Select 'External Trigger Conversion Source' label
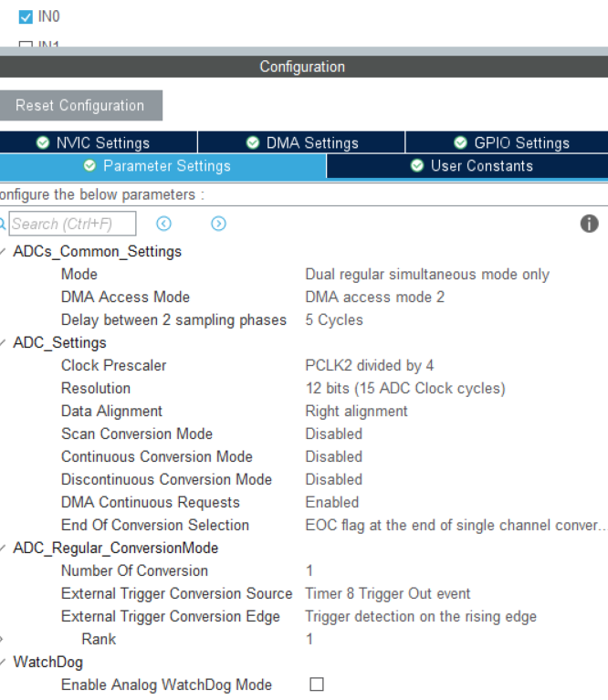 pos(176,594)
